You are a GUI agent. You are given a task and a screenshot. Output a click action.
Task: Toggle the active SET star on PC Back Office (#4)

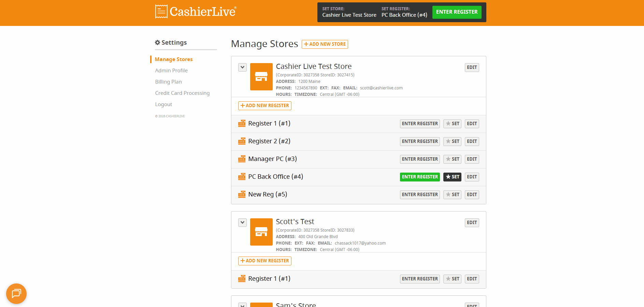click(452, 177)
